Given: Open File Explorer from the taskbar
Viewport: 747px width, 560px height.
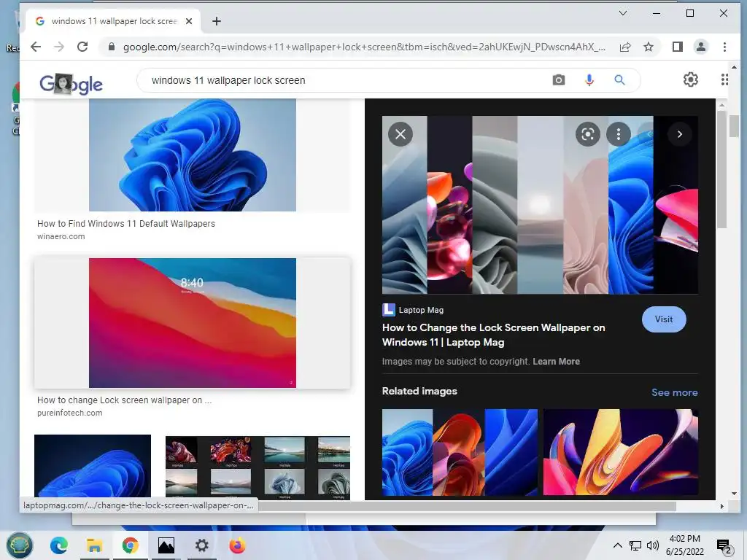Looking at the screenshot, I should point(94,545).
